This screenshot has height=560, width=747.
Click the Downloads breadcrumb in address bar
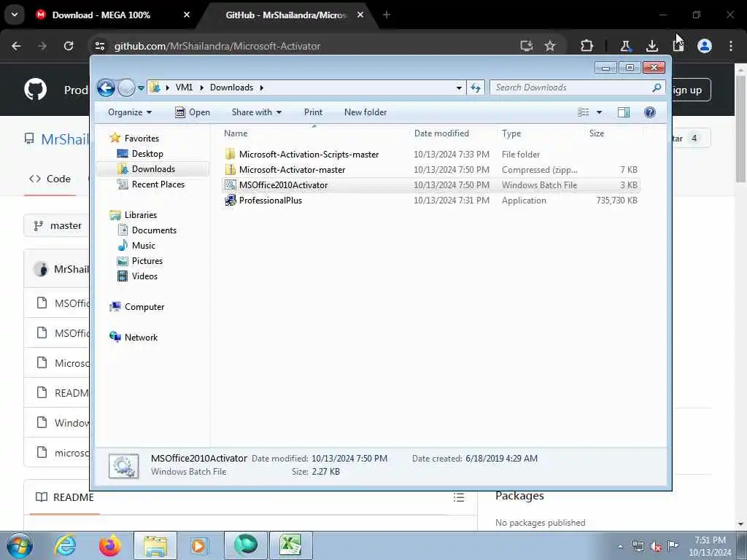pos(231,87)
